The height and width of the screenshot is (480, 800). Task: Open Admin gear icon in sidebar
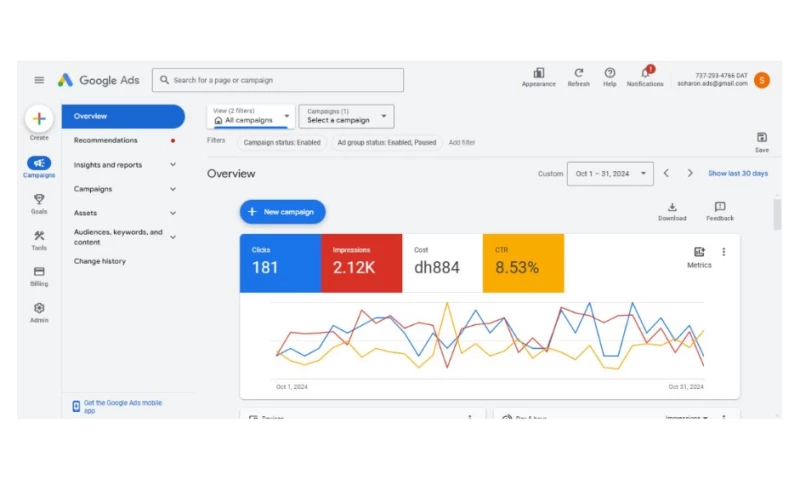39,309
